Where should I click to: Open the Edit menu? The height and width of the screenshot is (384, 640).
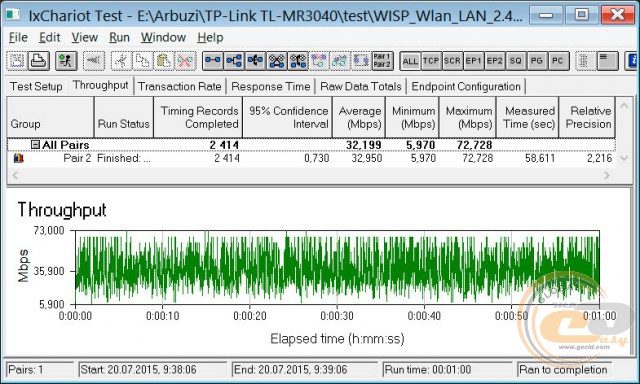coord(49,38)
